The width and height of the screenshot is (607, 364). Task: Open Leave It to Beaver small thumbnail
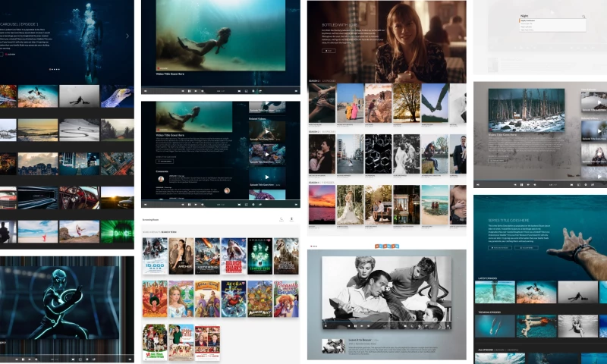333,346
